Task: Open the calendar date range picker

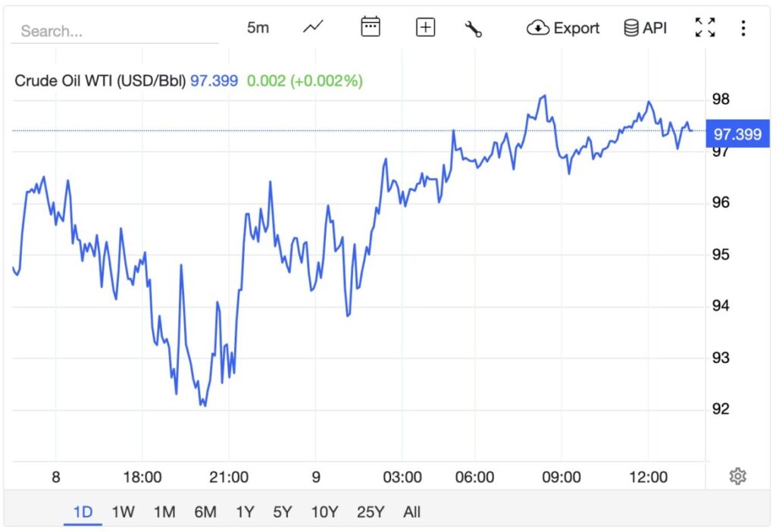Action: [x=370, y=27]
